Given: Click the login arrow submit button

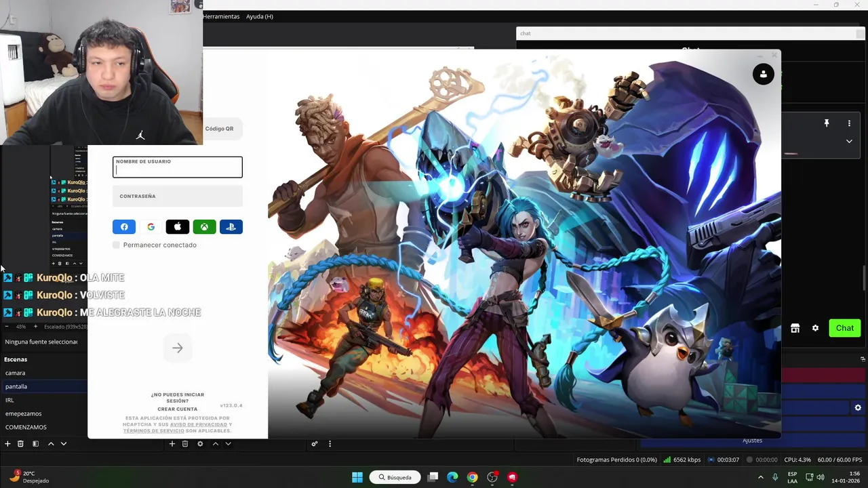Looking at the screenshot, I should [x=178, y=348].
